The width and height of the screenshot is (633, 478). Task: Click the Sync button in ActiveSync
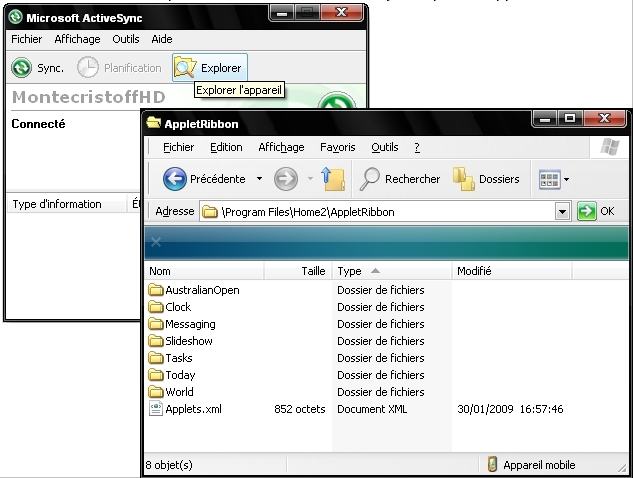(38, 68)
